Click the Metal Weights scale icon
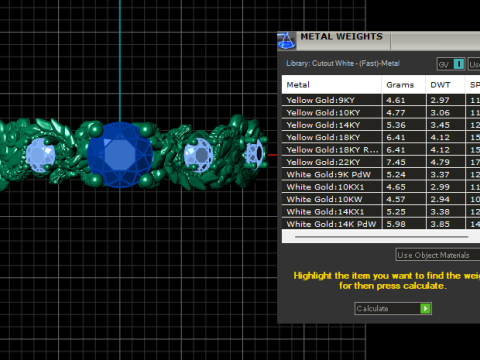The image size is (480, 360). [x=286, y=41]
